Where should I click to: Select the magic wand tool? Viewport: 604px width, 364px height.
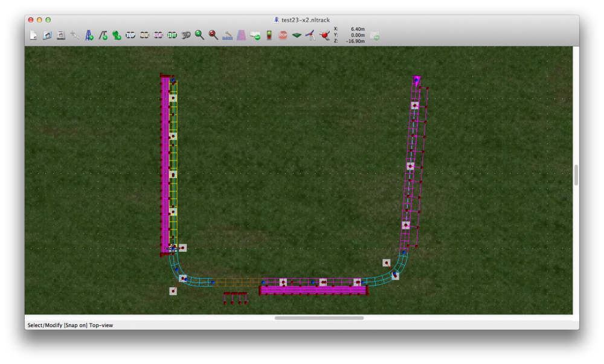75,36
